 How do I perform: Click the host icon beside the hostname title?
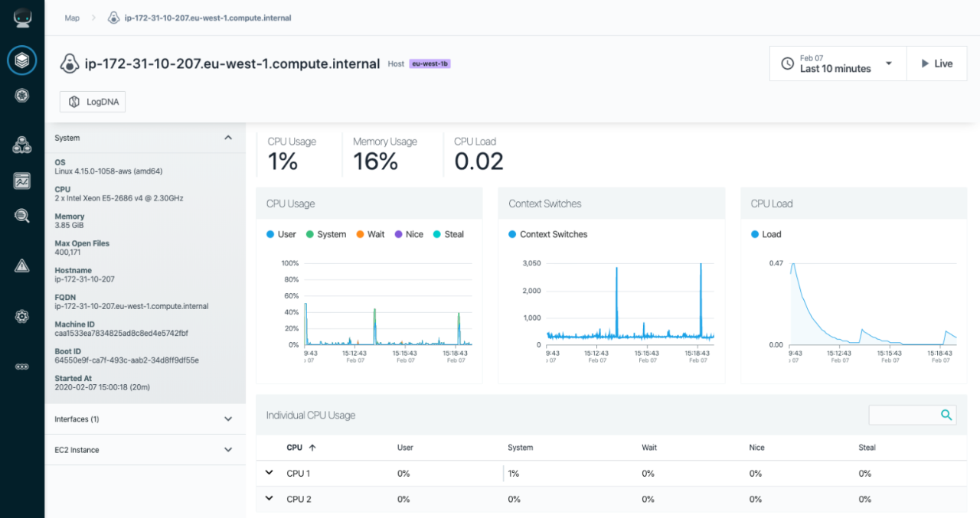click(x=69, y=64)
